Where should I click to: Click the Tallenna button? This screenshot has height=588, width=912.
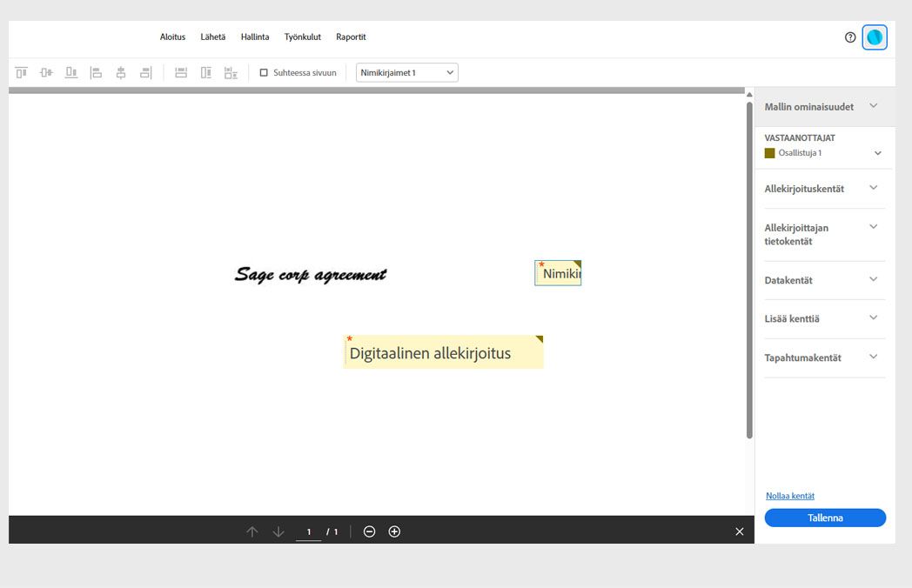825,518
